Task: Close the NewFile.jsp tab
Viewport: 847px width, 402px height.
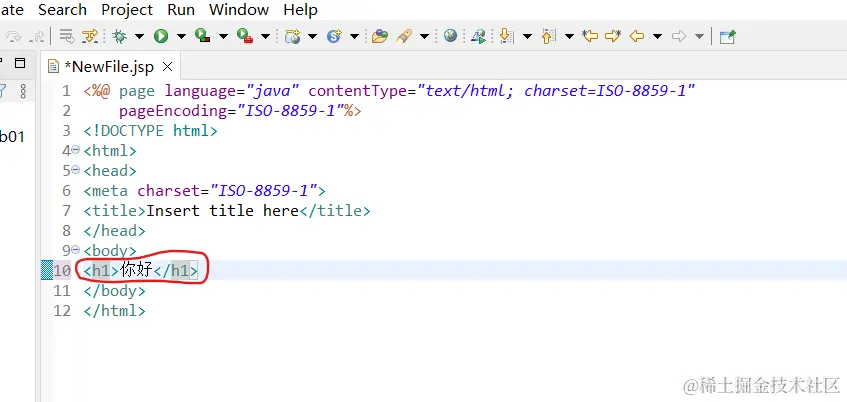Action: [168, 66]
